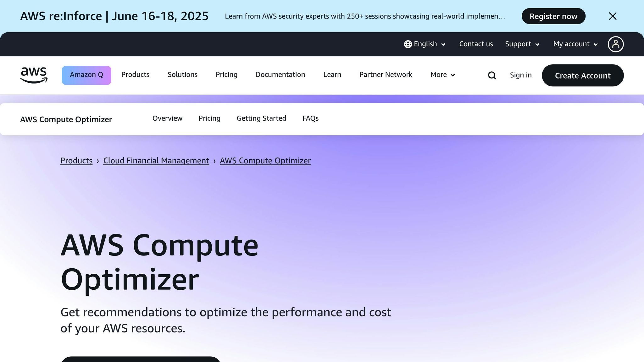Click AWS Compute Optimizer sub-navigation title
Screen dimensions: 644x362
66,119
